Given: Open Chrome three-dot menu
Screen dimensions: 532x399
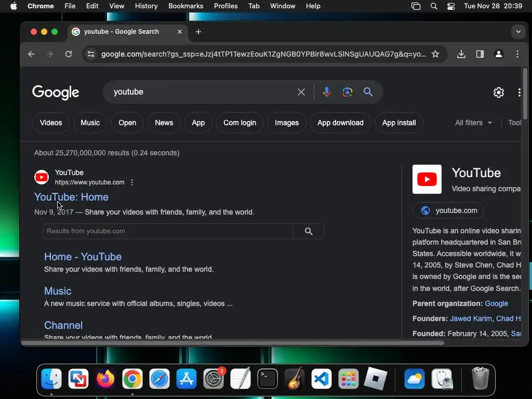Looking at the screenshot, I should (x=517, y=54).
